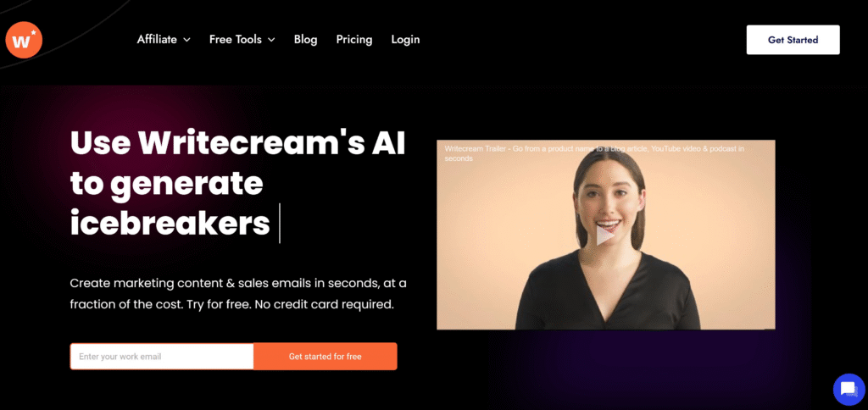
Task: Click the orange Writecream logo
Action: click(24, 40)
